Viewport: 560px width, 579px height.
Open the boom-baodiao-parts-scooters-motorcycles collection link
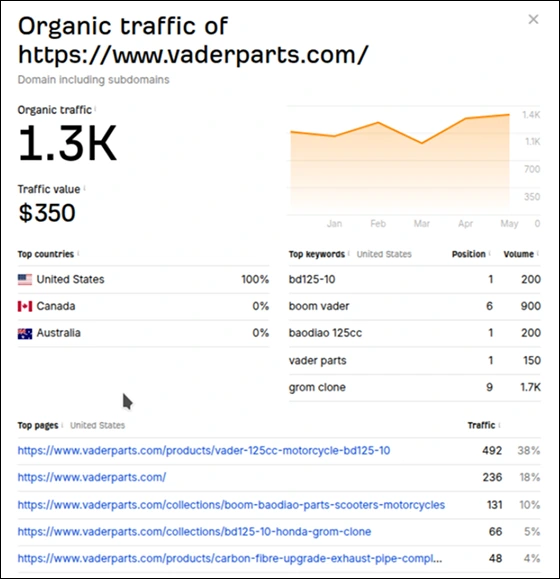[x=231, y=505]
